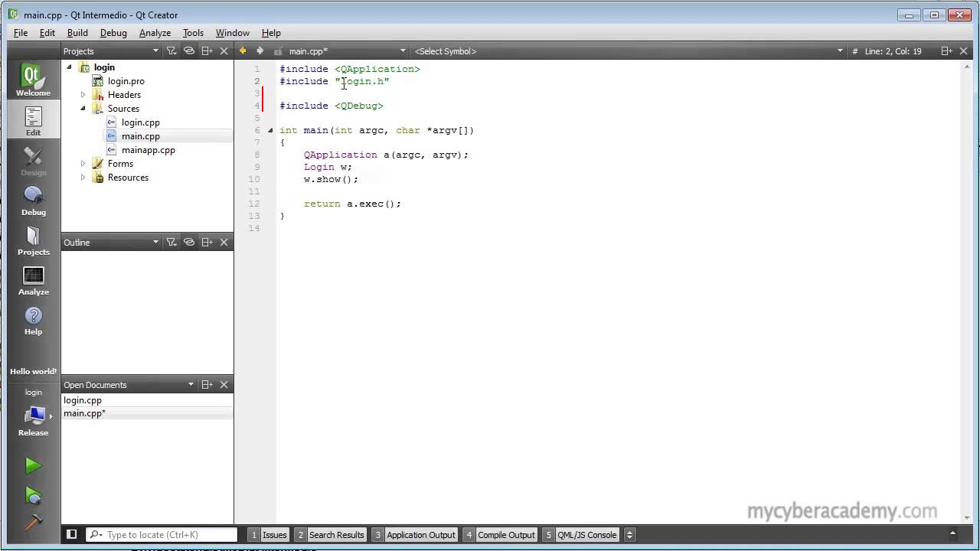Split the Outline panel
Viewport: 980px width, 551px height.
(207, 242)
